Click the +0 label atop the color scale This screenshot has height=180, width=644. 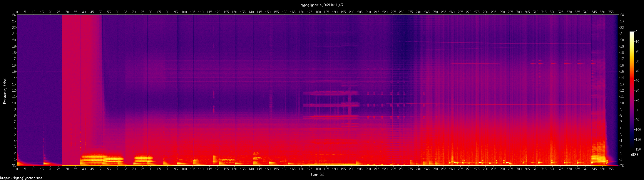(x=636, y=32)
